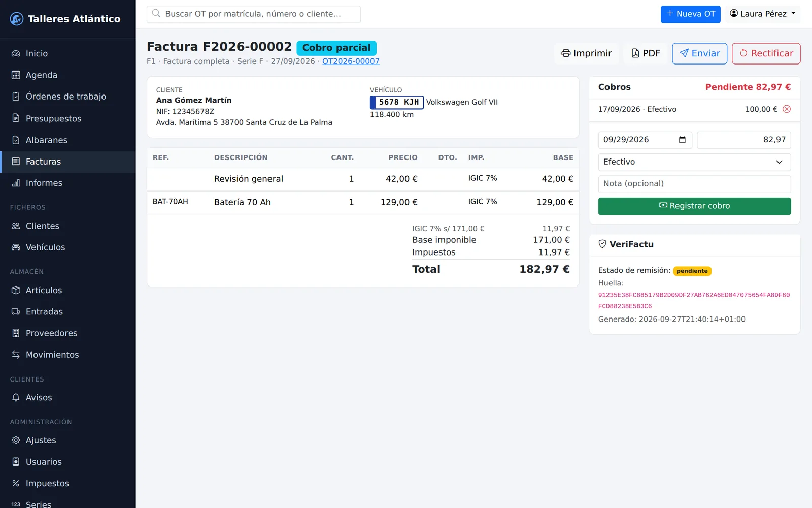Click the Batería 70 Ah description
The width and height of the screenshot is (812, 508).
click(243, 202)
